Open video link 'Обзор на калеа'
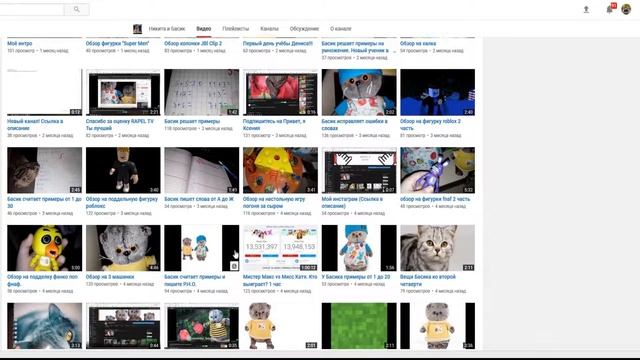The height and width of the screenshot is (360, 640). [418, 43]
